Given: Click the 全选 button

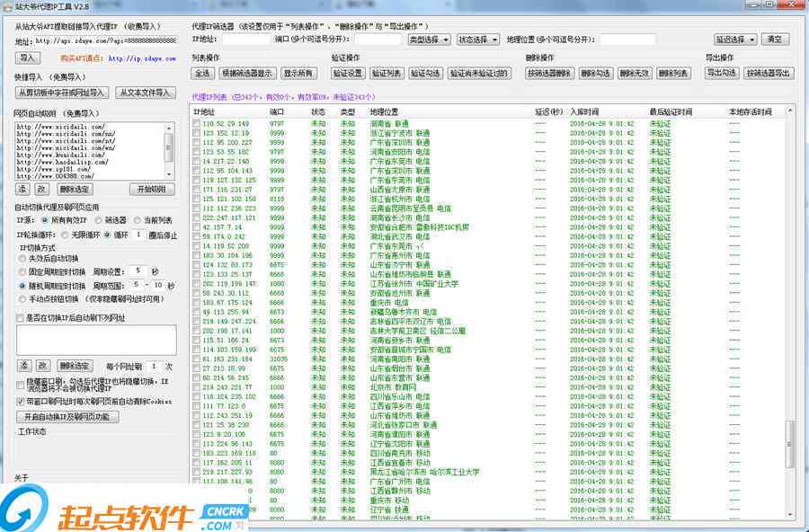Looking at the screenshot, I should (203, 74).
